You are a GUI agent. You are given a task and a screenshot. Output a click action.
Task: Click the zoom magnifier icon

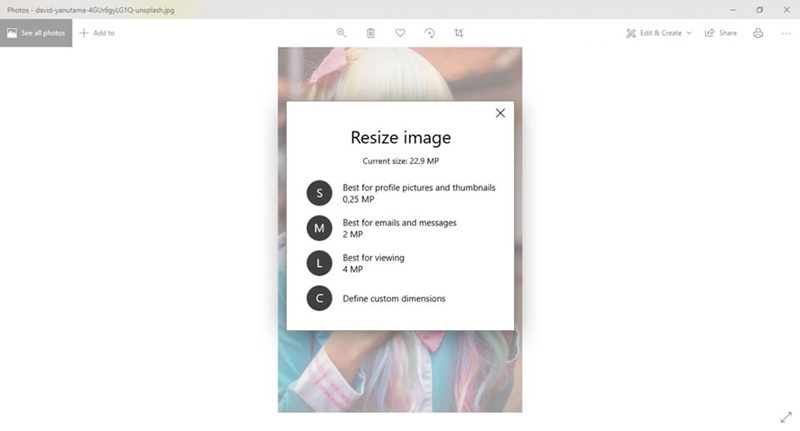(341, 33)
